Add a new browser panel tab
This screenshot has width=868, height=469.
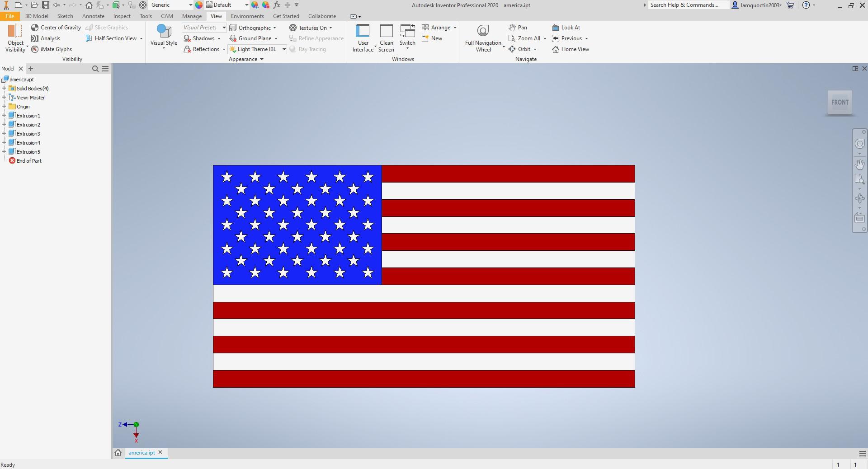coord(31,69)
